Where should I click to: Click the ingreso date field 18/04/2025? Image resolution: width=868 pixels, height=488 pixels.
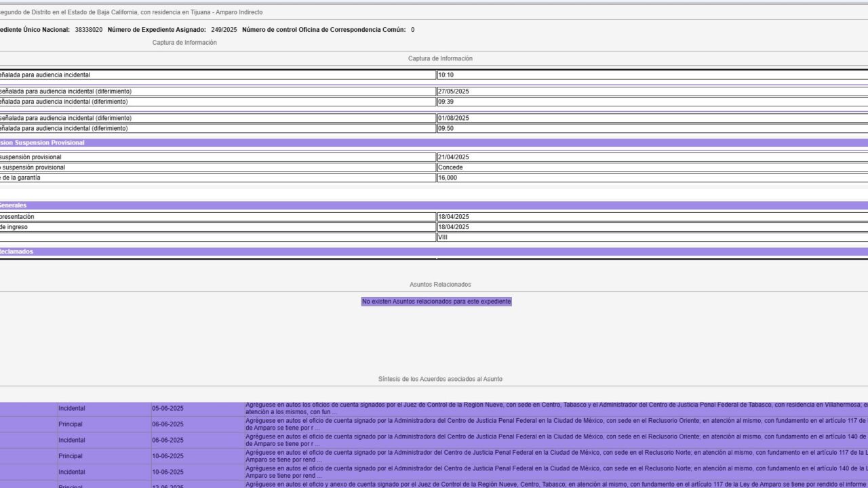pyautogui.click(x=651, y=227)
